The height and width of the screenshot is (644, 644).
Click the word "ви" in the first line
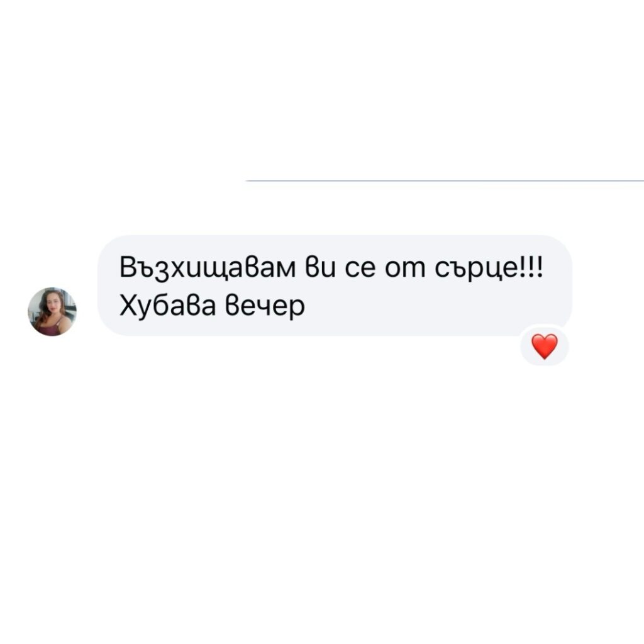(320, 268)
